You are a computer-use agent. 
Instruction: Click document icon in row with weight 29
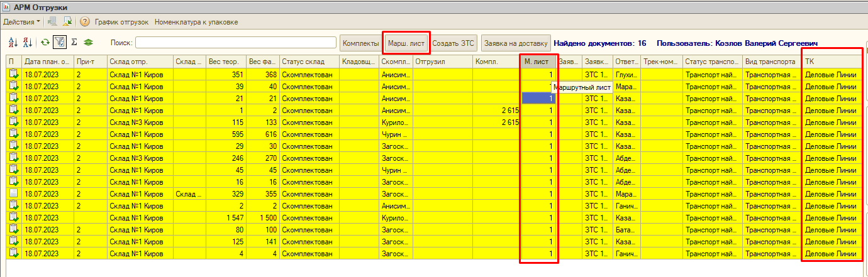pyautogui.click(x=14, y=146)
